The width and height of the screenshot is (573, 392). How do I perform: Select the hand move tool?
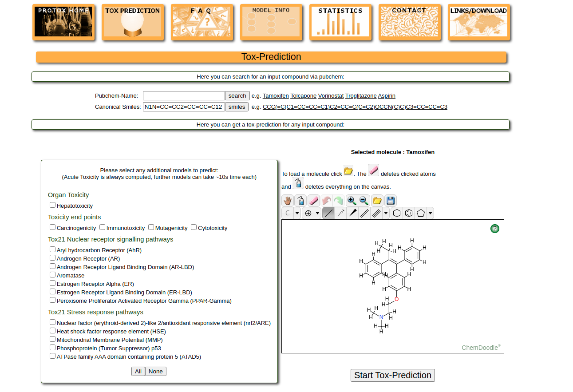point(288,201)
